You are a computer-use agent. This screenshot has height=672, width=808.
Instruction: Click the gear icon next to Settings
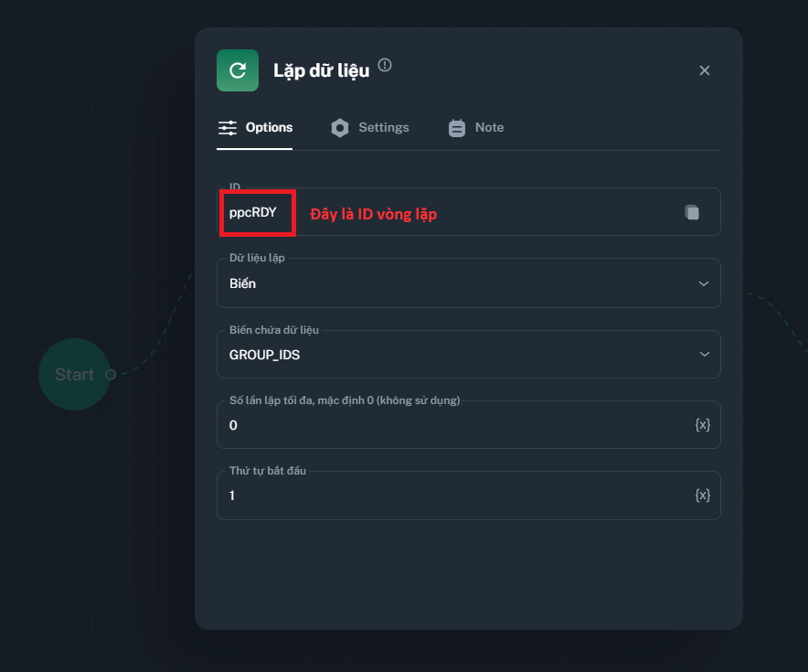pos(339,128)
